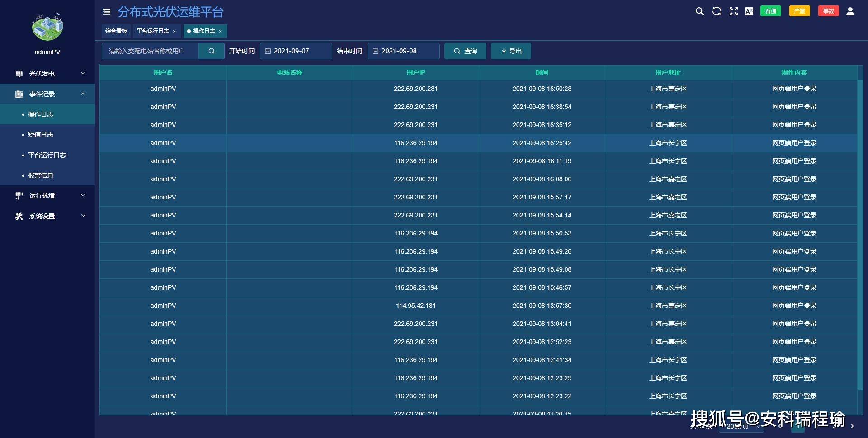Open 平台运行日志 in the sidebar
Viewport: 868px width, 438px height.
[47, 155]
